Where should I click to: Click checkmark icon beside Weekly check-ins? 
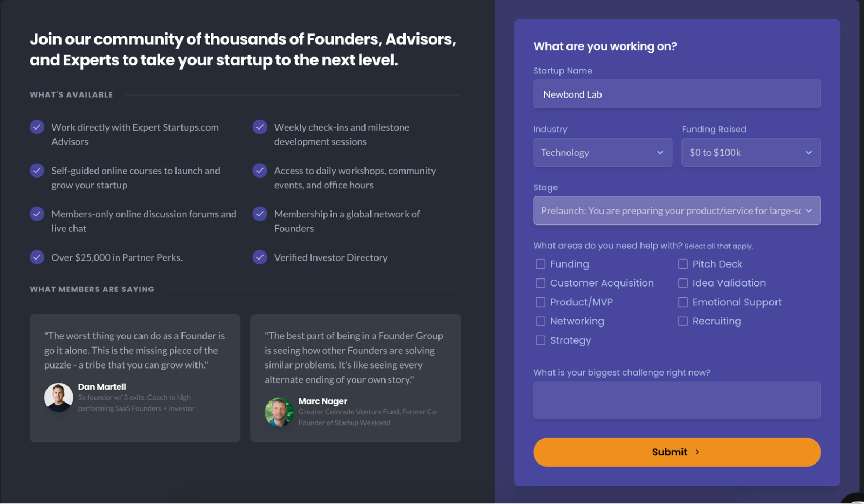point(260,127)
